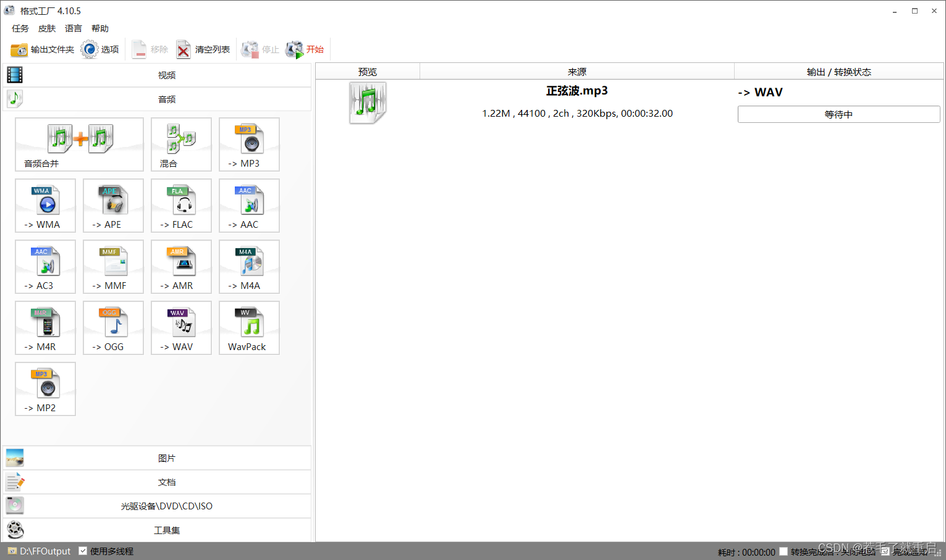
Task: Open the 输出文件夹 output folder
Action: [x=42, y=49]
